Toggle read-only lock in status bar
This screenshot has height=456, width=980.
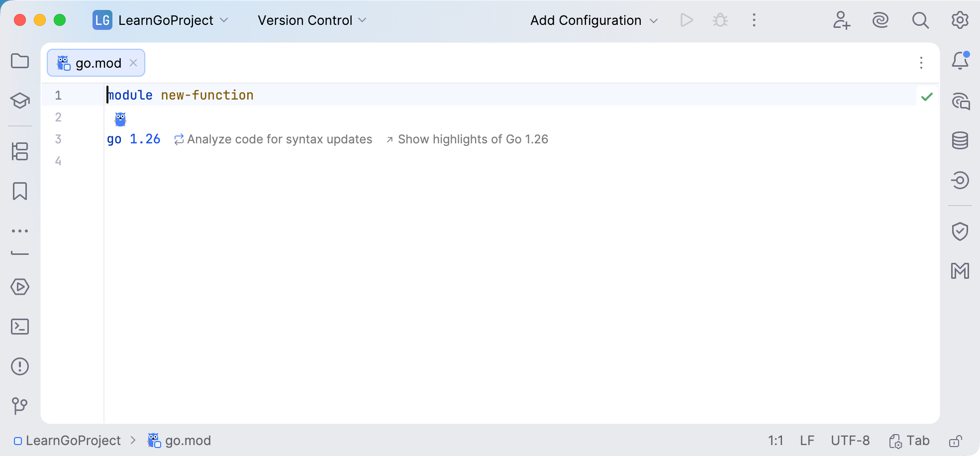coord(955,441)
